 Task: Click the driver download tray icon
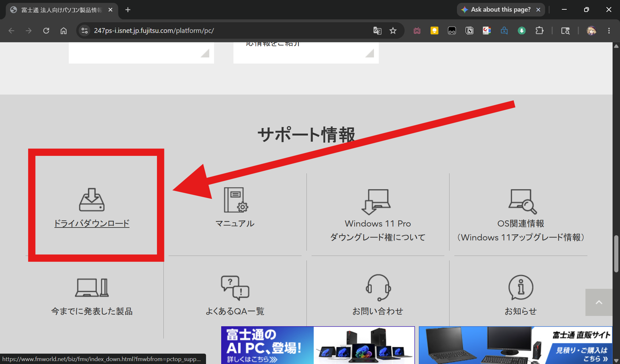pyautogui.click(x=92, y=200)
